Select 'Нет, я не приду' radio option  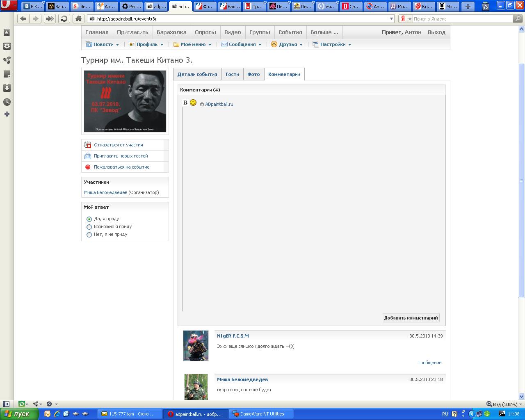pos(89,235)
